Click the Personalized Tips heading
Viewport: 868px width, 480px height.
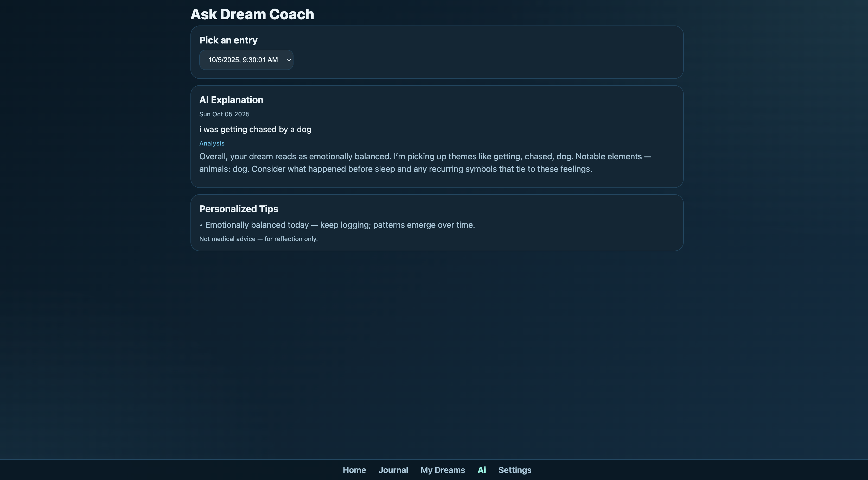click(239, 209)
